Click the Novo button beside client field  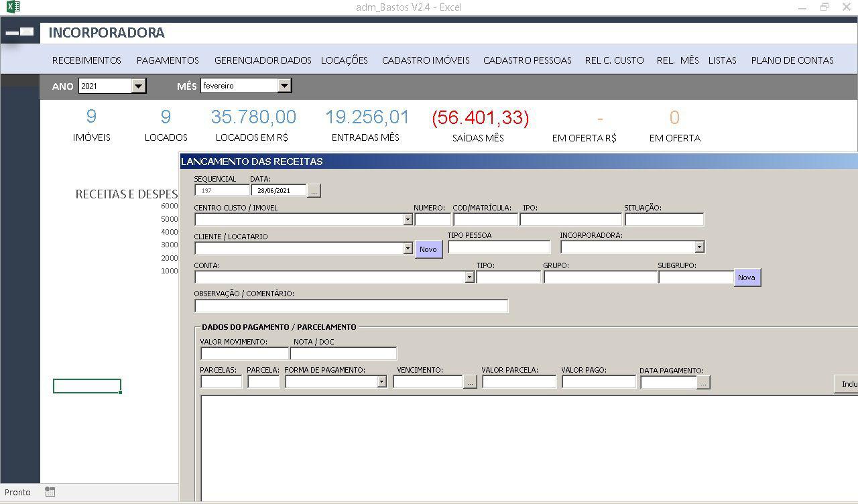428,249
